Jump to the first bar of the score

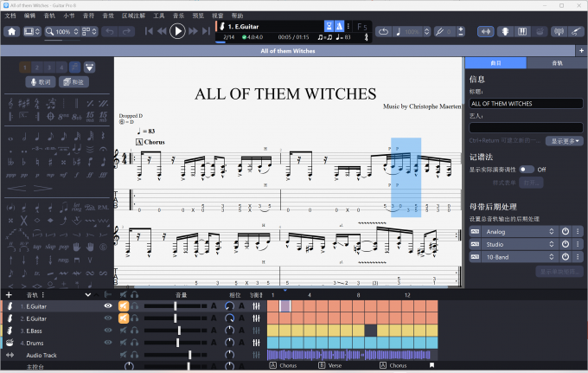point(149,31)
